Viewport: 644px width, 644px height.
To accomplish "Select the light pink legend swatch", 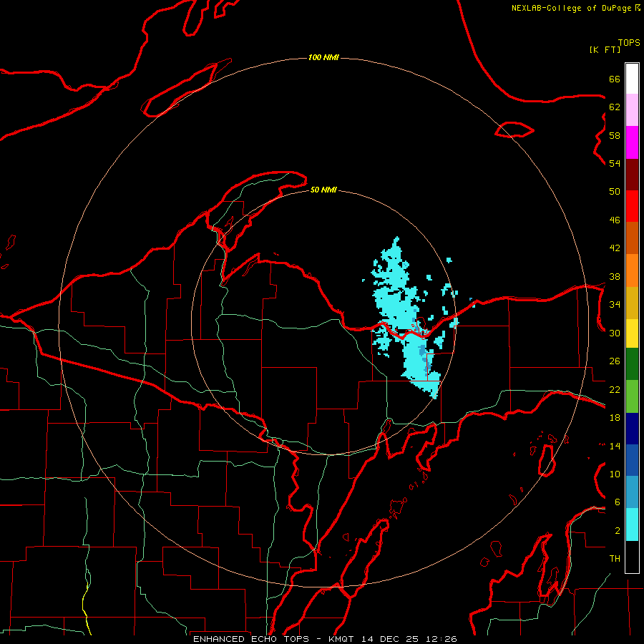I will pyautogui.click(x=632, y=110).
